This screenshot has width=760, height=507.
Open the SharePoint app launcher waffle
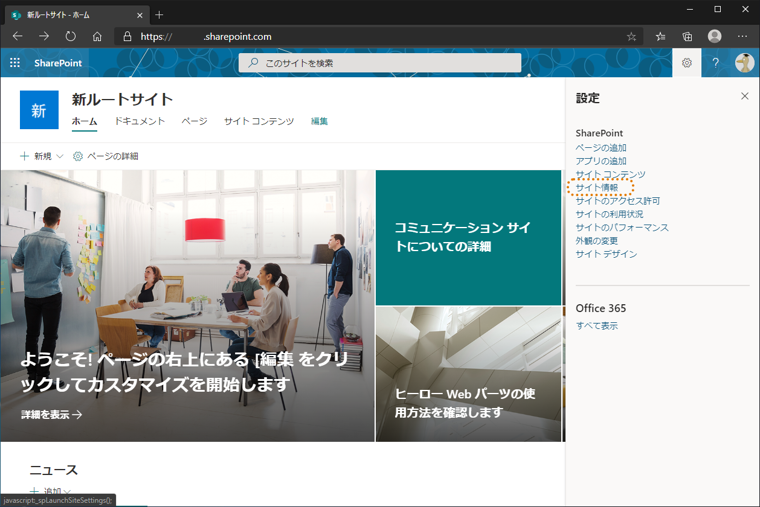15,63
